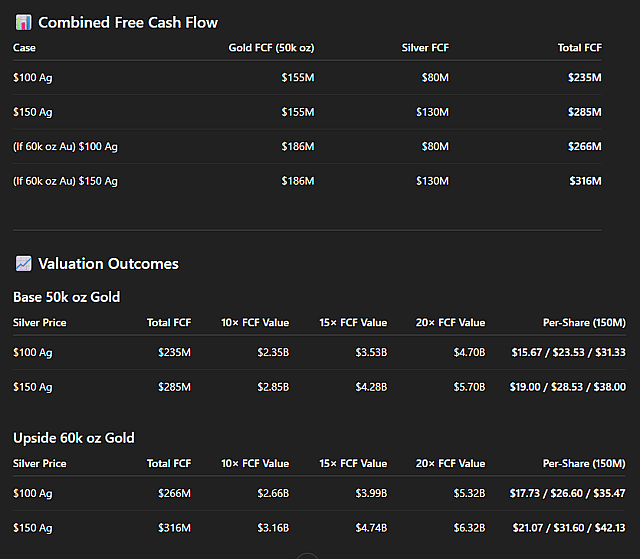The height and width of the screenshot is (559, 640).
Task: Click the Gold FCF (50k oz) column header
Action: point(271,48)
